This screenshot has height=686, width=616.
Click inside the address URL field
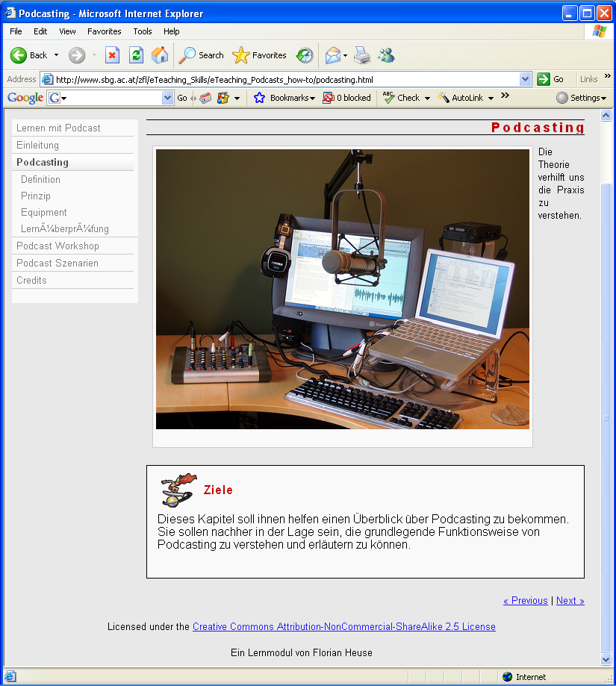tap(287, 80)
